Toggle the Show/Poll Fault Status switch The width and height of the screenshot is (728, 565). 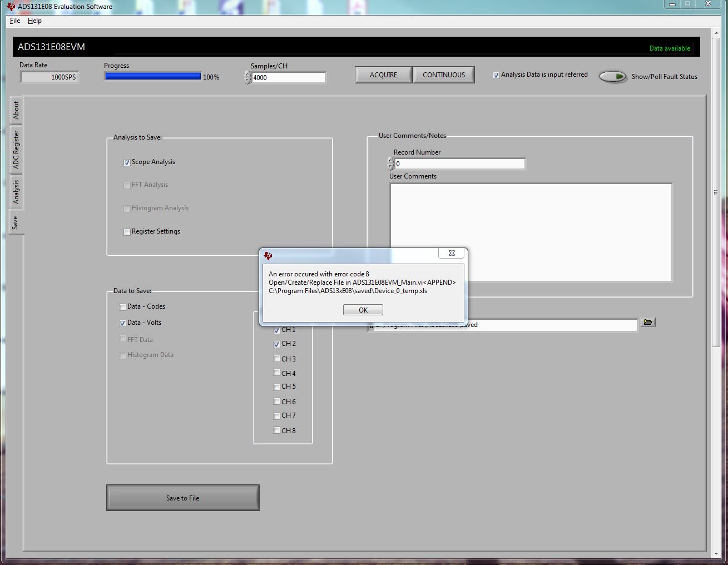coord(613,77)
